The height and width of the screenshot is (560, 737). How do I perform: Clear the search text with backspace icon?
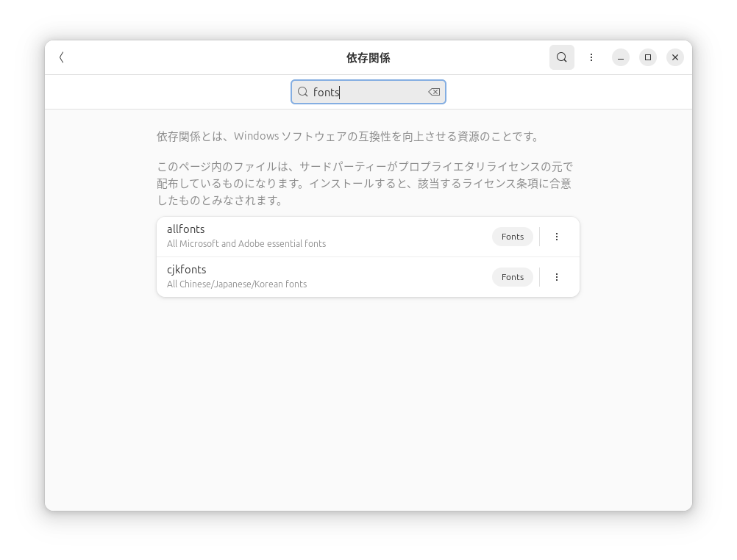(x=434, y=92)
